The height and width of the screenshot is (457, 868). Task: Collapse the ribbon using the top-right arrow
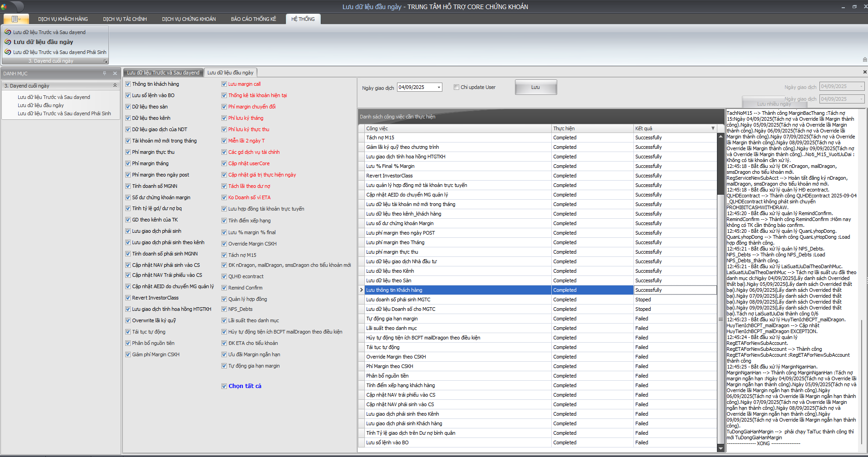(x=864, y=60)
